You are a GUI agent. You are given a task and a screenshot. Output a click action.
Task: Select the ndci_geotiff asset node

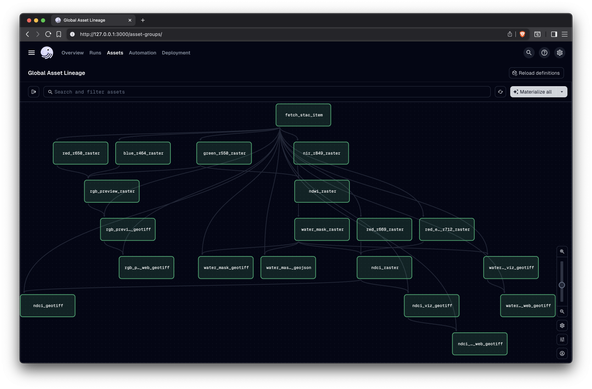(x=48, y=306)
